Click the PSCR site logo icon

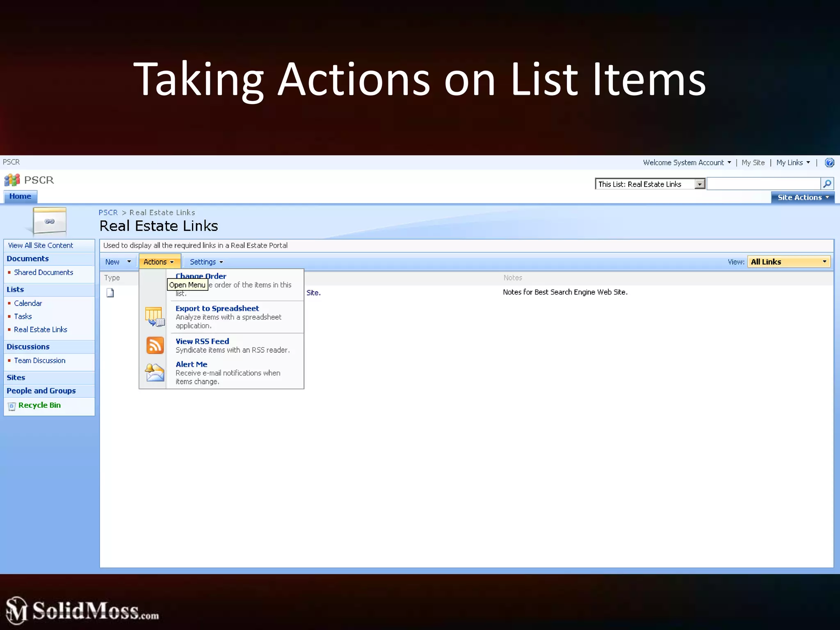click(x=12, y=180)
